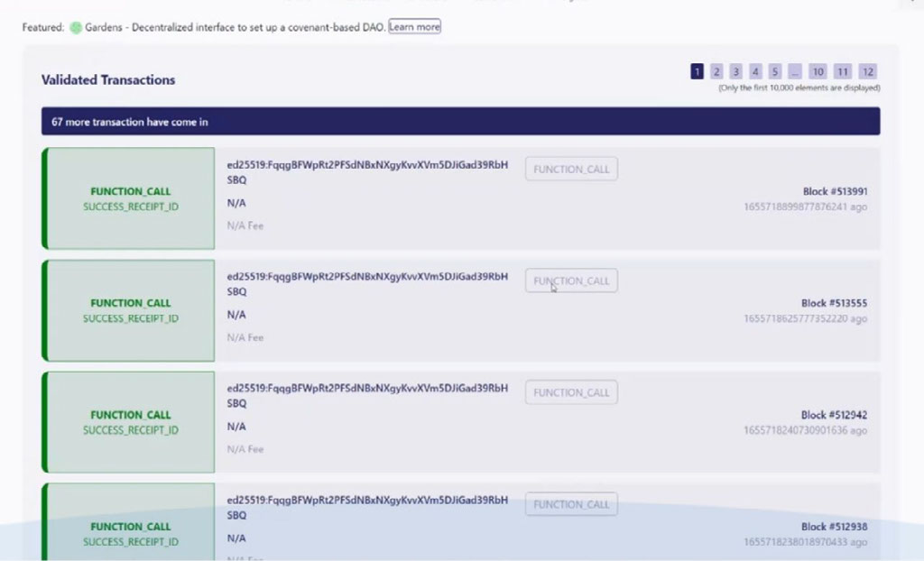Go to pagination page 4
The image size is (924, 561).
pos(755,71)
